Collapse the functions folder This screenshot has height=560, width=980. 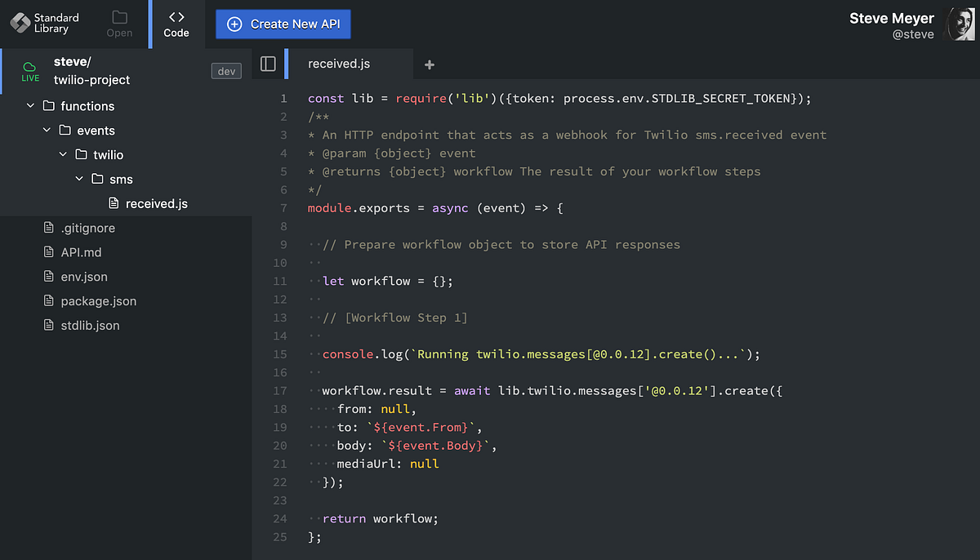point(30,105)
